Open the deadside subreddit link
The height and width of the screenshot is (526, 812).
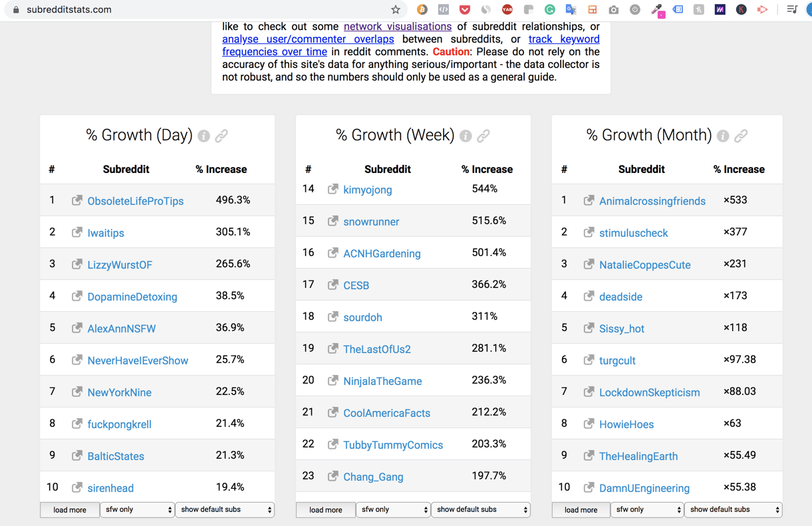coord(620,297)
